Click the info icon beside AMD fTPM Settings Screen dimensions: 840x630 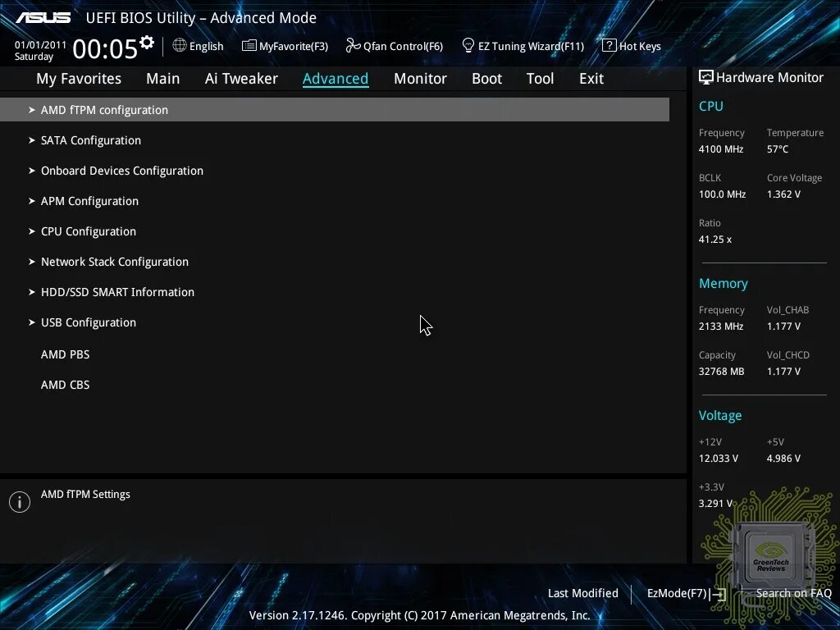click(20, 502)
